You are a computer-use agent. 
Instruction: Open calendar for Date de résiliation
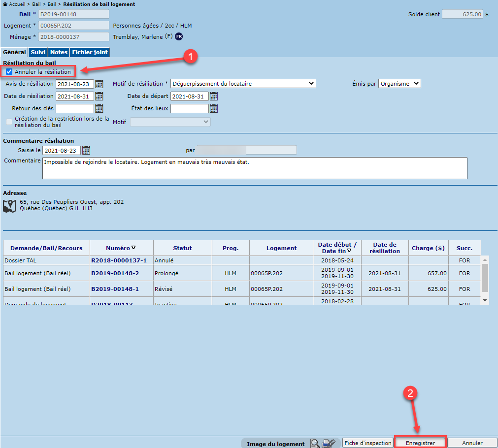(x=99, y=96)
